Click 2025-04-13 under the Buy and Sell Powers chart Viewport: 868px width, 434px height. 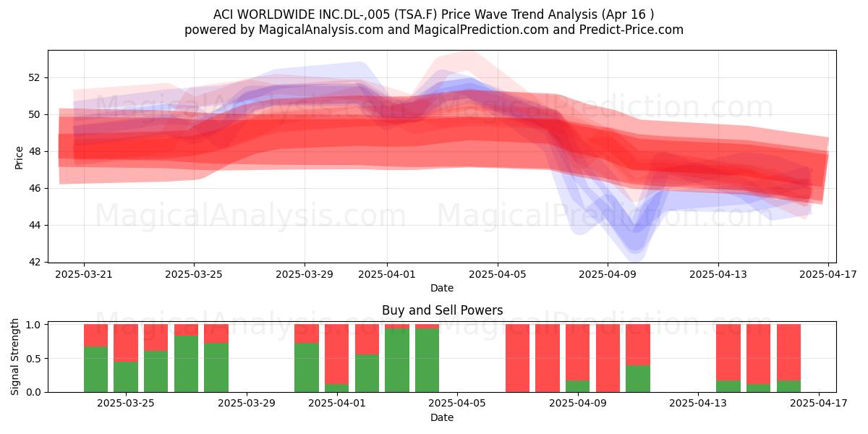(x=698, y=404)
